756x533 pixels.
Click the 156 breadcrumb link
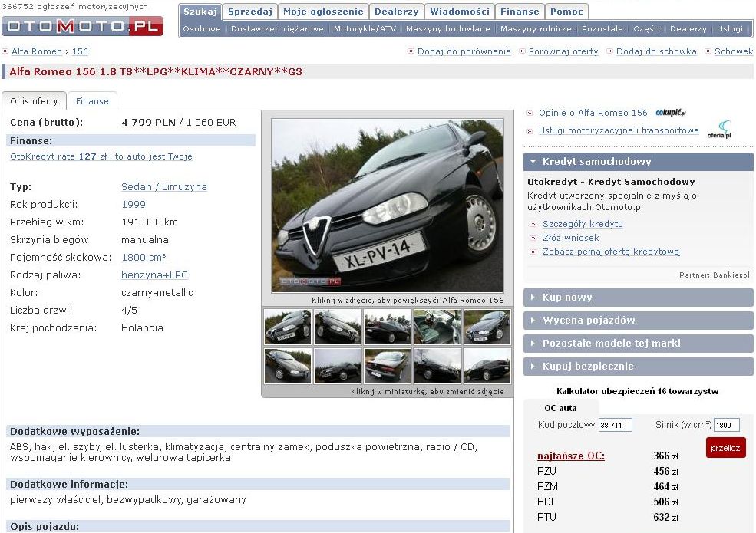coord(80,51)
